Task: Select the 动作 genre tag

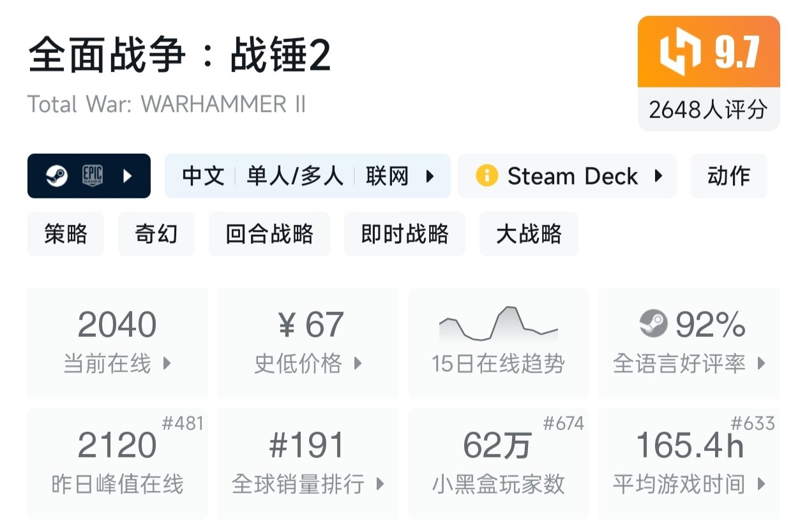Action: pos(728,176)
